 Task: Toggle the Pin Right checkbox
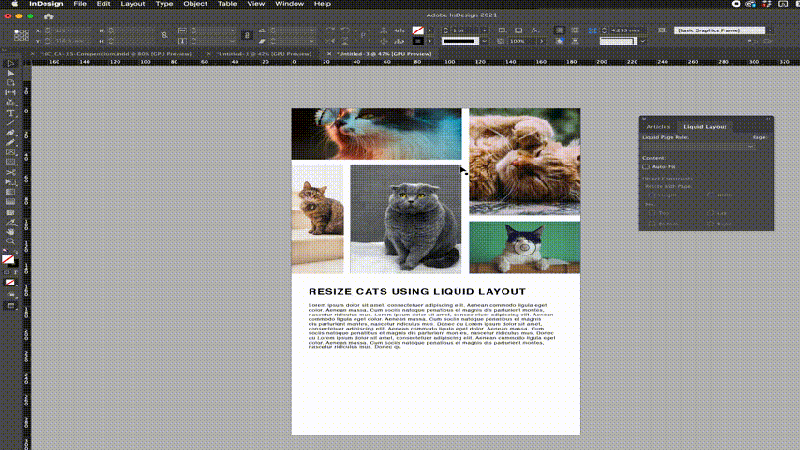point(710,224)
